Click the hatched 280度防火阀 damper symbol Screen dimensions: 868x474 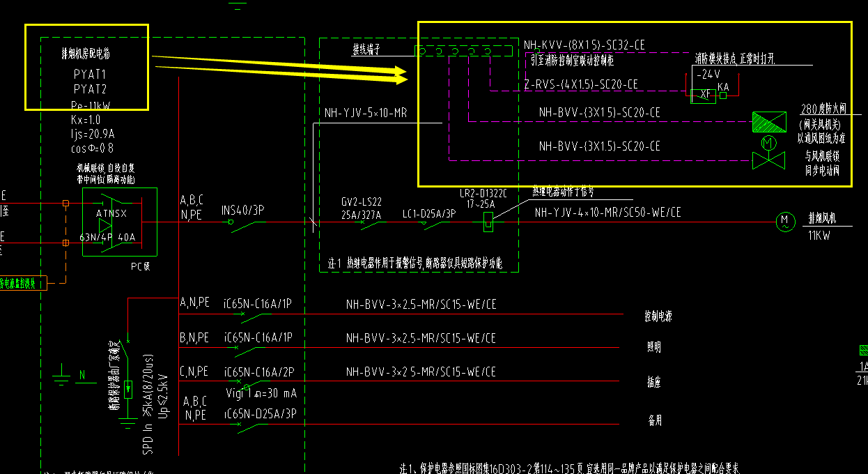coord(769,123)
